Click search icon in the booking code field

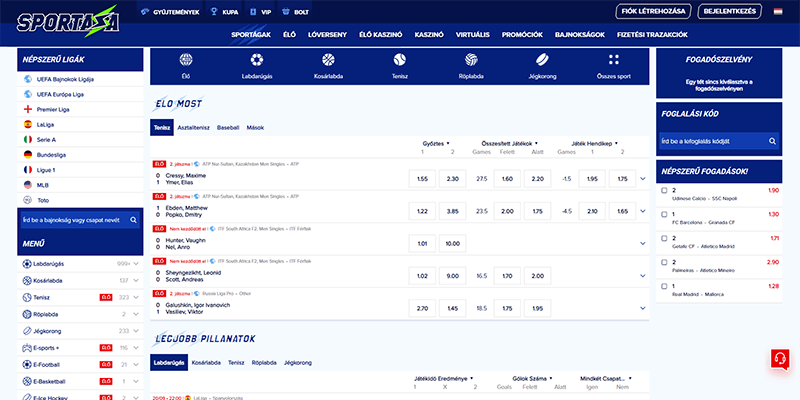point(772,141)
